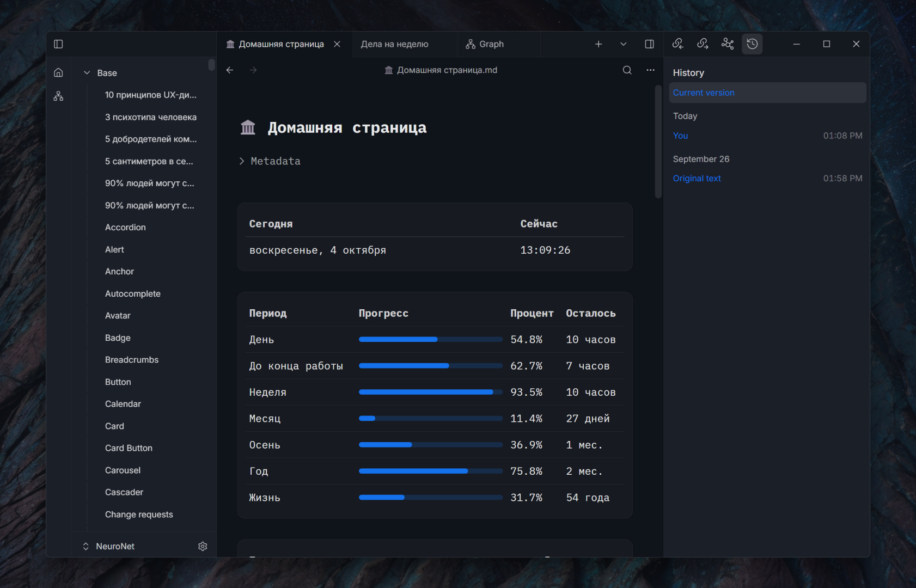
Task: Click the Год progress bar
Action: tap(430, 471)
